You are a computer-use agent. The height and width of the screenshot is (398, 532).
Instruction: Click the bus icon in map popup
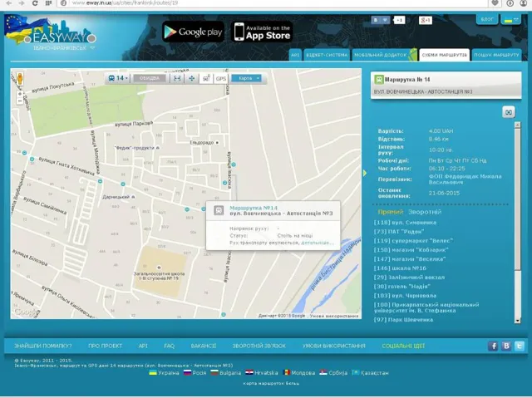pyautogui.click(x=219, y=210)
